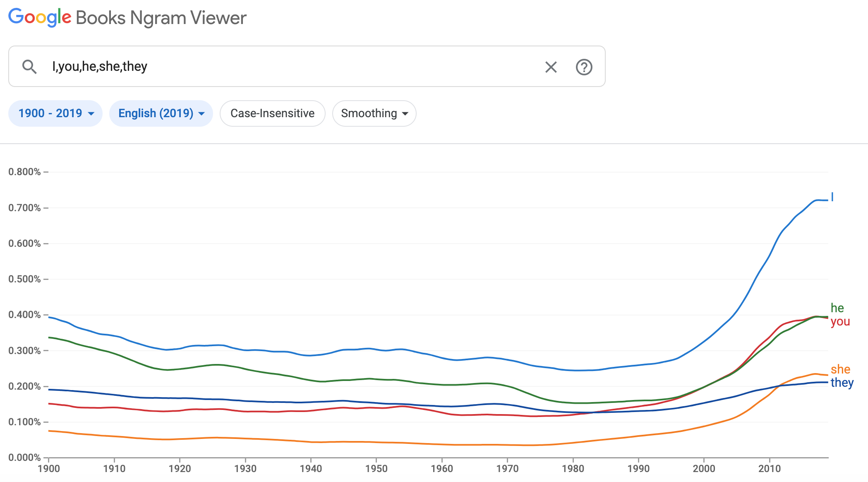Viewport: 868px width, 482px height.
Task: Select the red "you" line label
Action: pyautogui.click(x=840, y=321)
